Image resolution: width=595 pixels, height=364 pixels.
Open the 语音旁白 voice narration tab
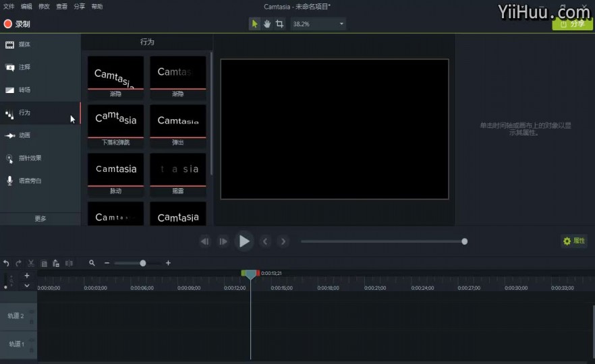[40, 181]
